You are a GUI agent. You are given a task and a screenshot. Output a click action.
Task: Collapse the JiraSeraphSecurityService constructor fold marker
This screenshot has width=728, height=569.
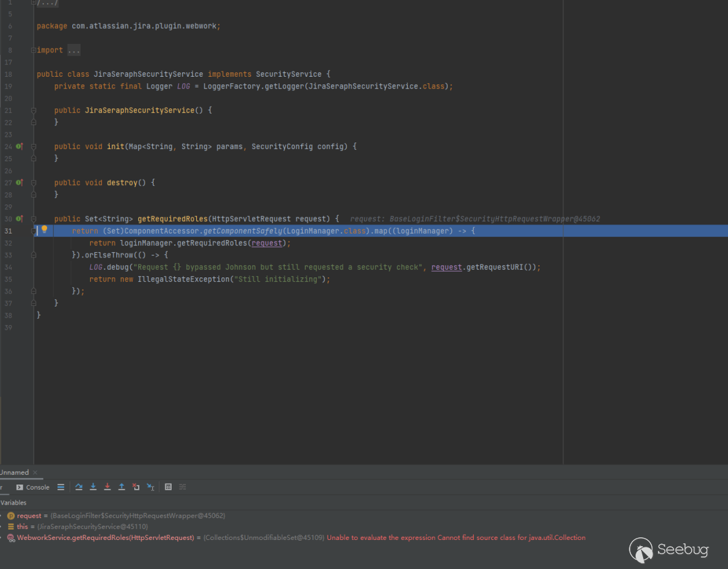[33, 111]
